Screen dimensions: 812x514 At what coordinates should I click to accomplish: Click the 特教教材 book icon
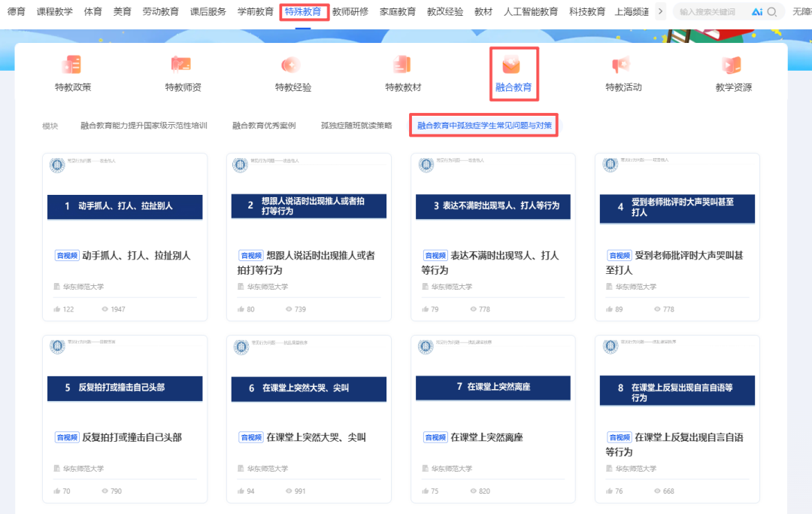point(401,65)
